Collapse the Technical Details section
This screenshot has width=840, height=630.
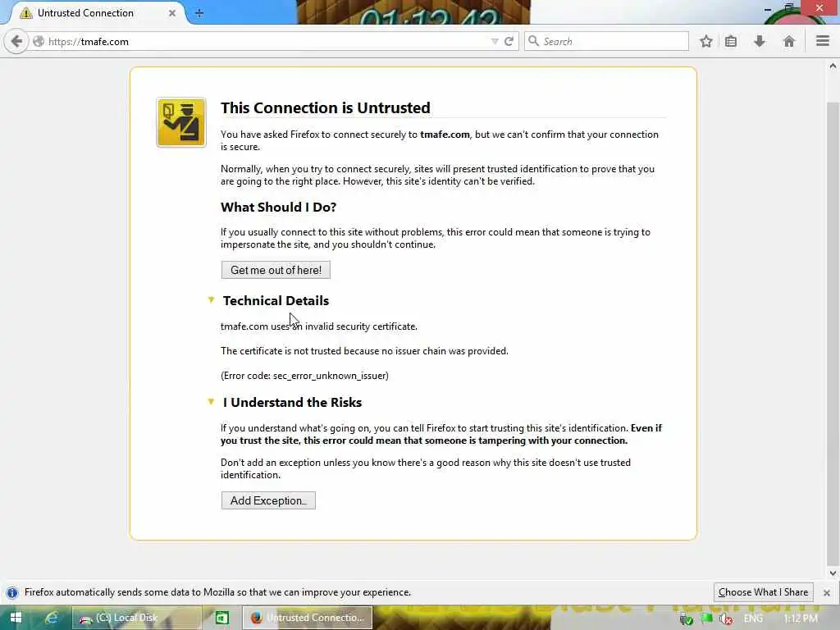coord(211,300)
